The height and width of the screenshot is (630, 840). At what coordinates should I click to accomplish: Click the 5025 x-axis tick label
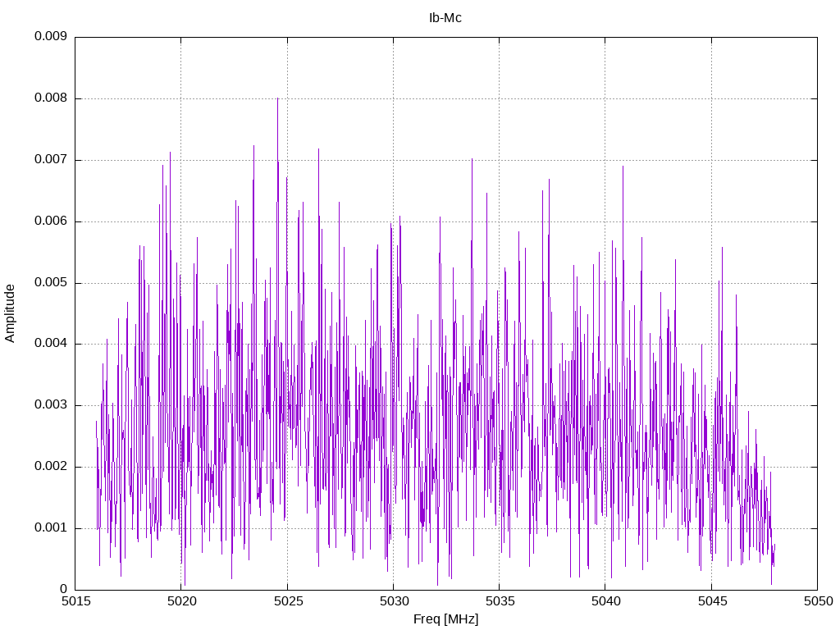coord(288,601)
